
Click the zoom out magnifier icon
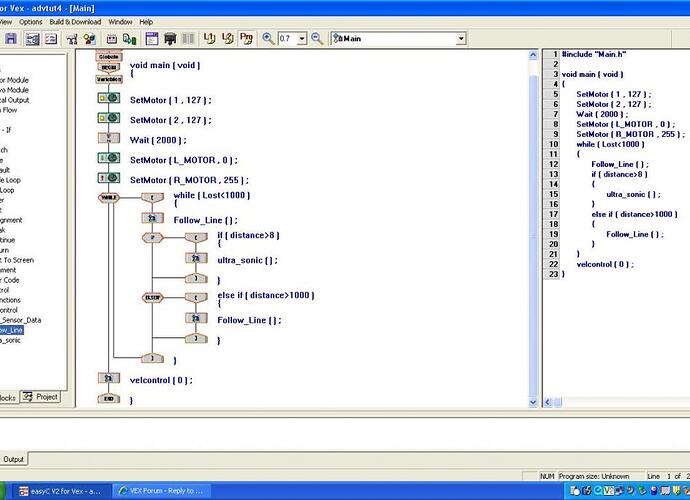317,39
